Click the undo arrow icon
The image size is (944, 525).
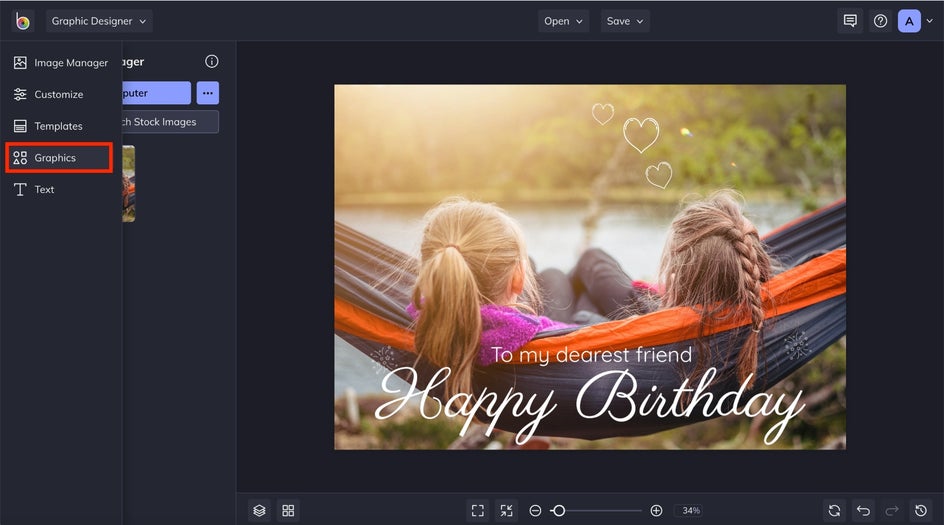click(863, 511)
